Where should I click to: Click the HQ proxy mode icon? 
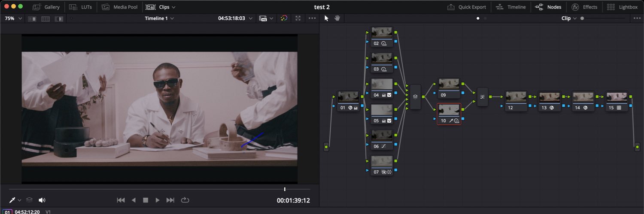pos(263,18)
